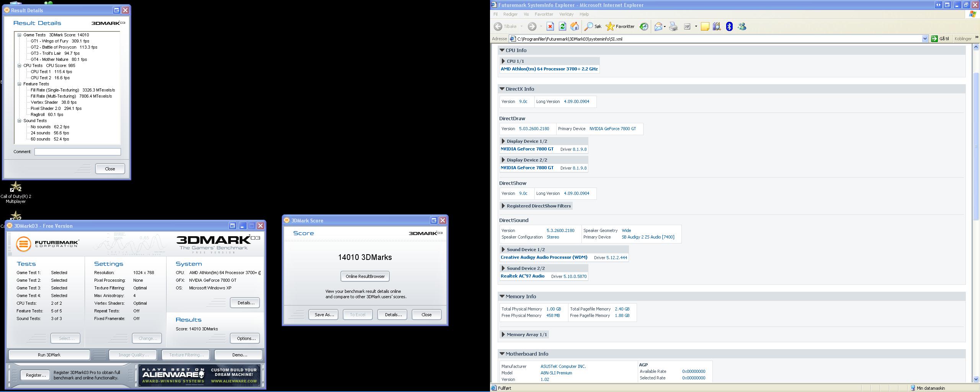The height and width of the screenshot is (392, 980).
Task: Click the Forward arrow icon in IE
Action: (532, 26)
